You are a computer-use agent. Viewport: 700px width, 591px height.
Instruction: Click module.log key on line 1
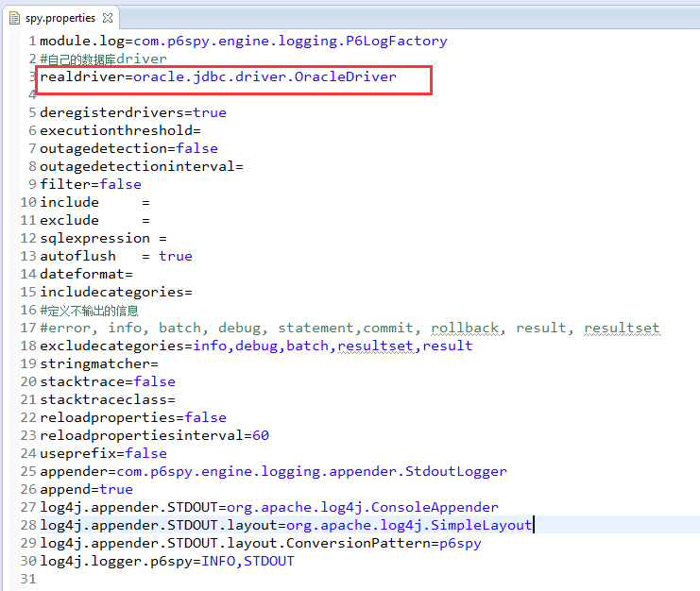82,41
